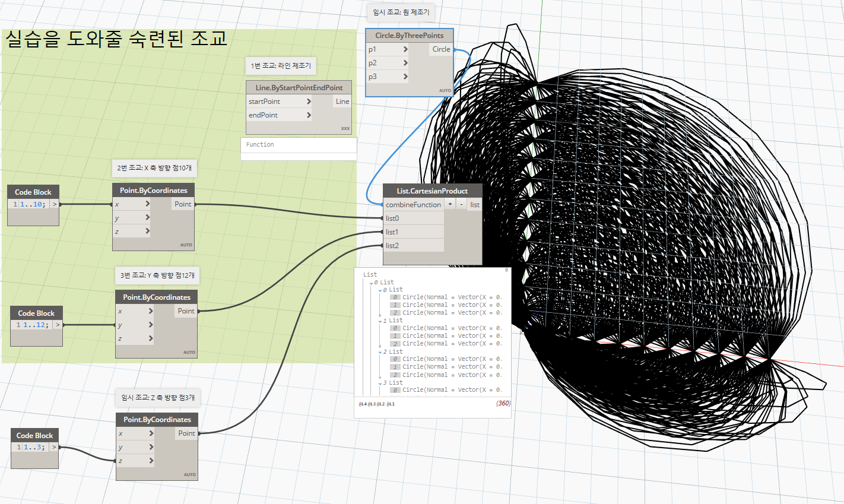Click the > output port of the 1..10 Code Block
The width and height of the screenshot is (844, 504).
(55, 204)
